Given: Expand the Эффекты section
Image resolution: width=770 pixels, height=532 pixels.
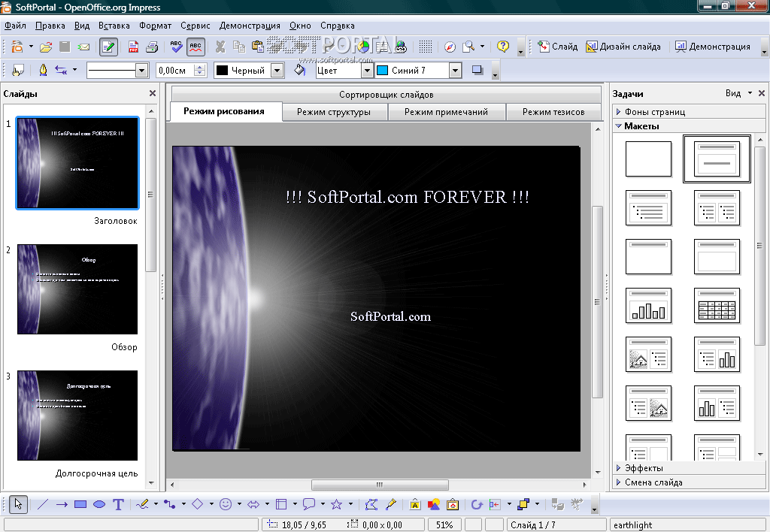Looking at the screenshot, I should [690, 468].
